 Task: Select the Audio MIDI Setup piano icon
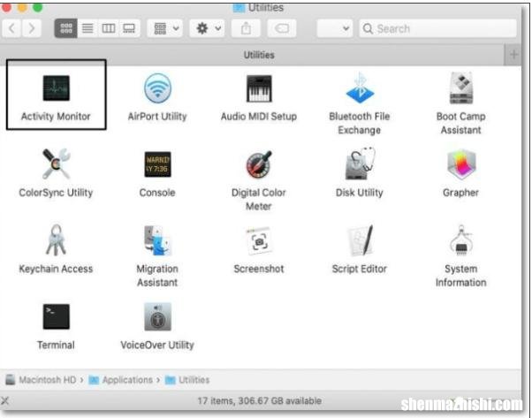(259, 88)
